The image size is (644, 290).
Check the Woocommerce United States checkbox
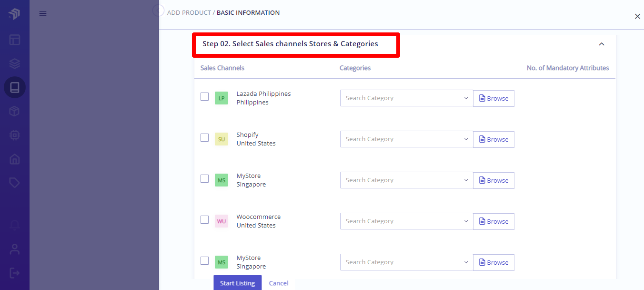click(204, 220)
